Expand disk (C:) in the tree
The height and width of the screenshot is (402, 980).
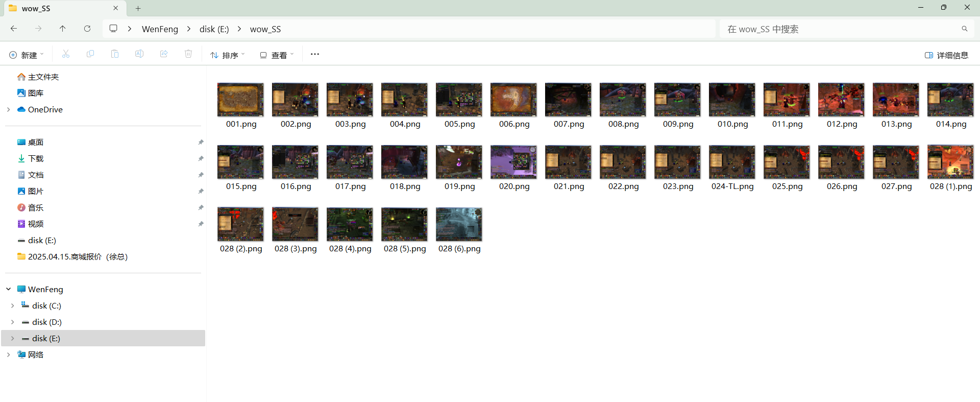tap(12, 305)
